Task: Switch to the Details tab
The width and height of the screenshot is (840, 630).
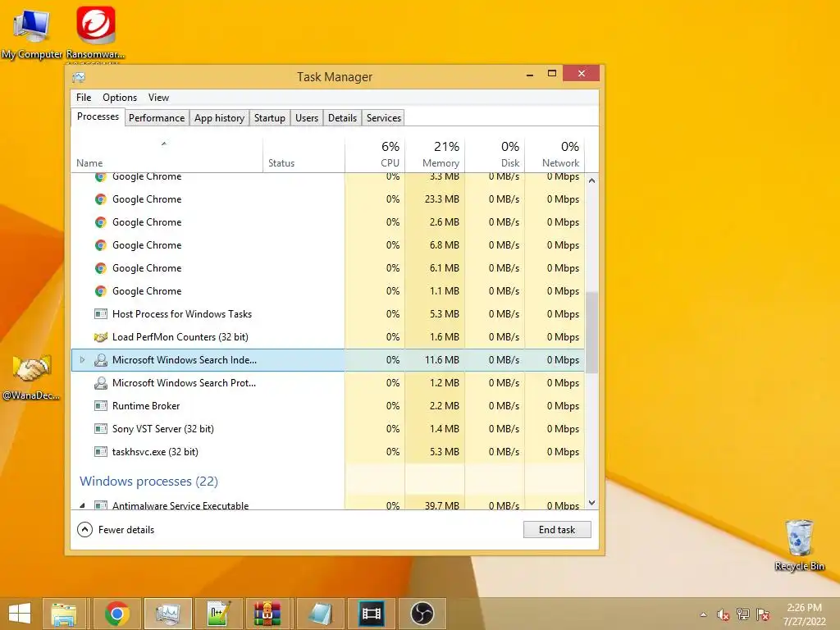Action: (x=342, y=118)
